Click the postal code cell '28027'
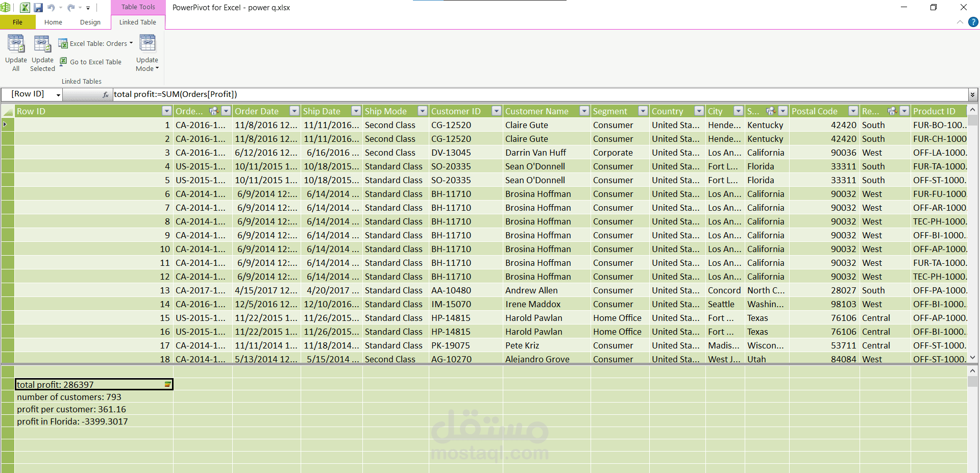 pyautogui.click(x=824, y=290)
